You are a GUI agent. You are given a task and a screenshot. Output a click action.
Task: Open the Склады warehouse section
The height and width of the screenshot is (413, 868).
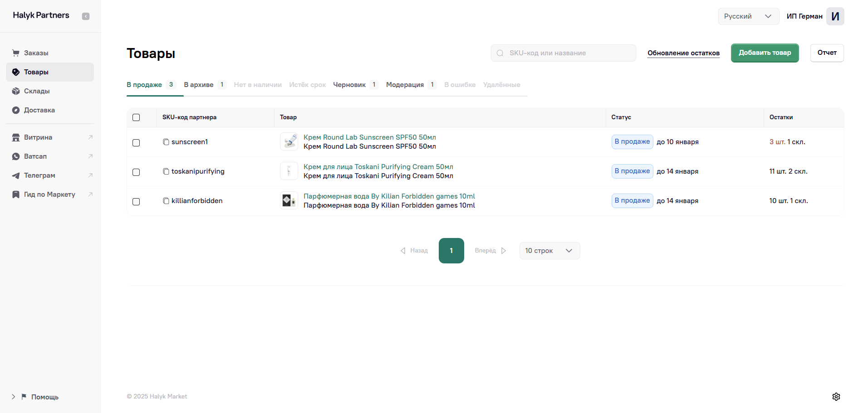pyautogui.click(x=37, y=91)
